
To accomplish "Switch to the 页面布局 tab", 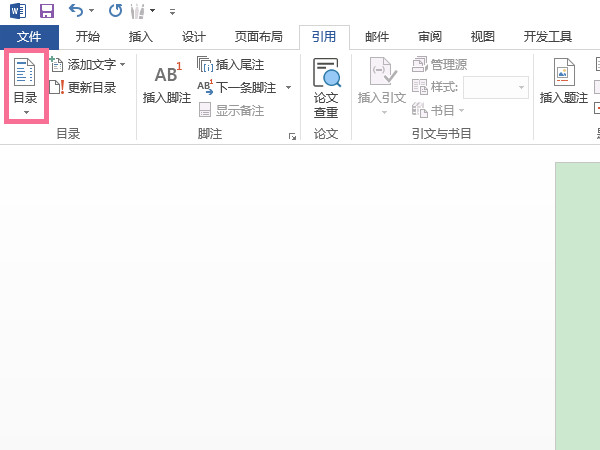I will pyautogui.click(x=259, y=37).
